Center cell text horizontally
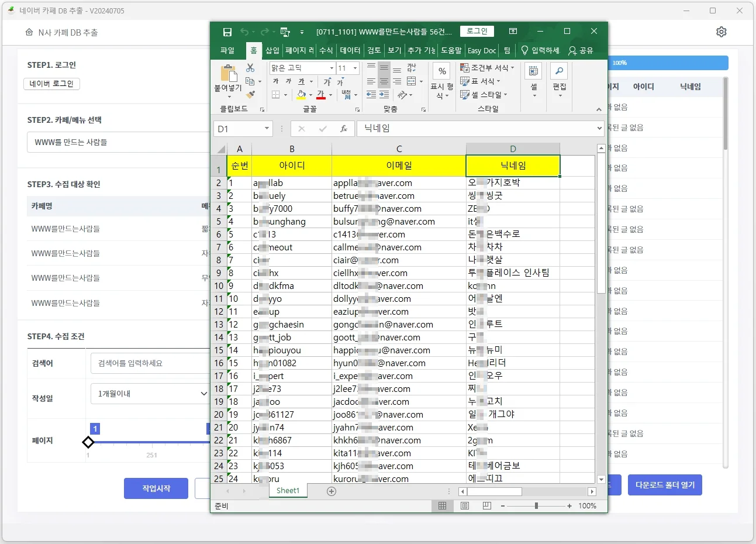Viewport: 756px width, 544px height. point(384,81)
